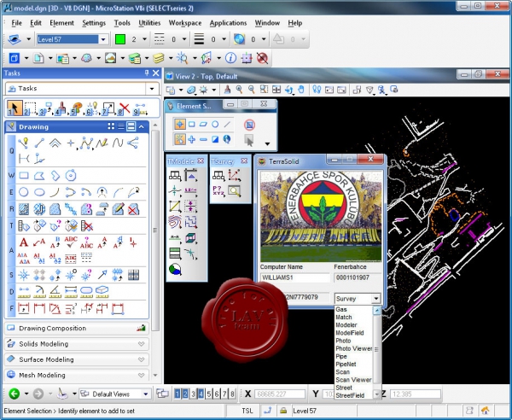Collapse the Drawing task group
The image size is (512, 420).
coord(142,126)
